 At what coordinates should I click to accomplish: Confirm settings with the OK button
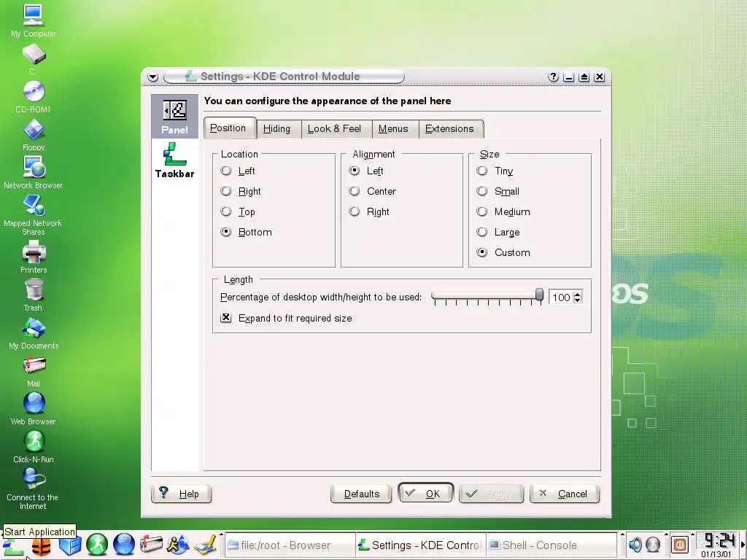[x=425, y=494]
